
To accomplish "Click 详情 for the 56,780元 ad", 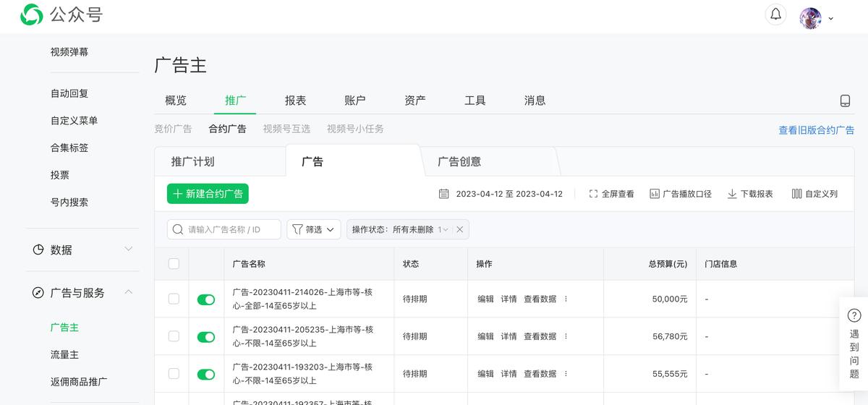I will (509, 336).
